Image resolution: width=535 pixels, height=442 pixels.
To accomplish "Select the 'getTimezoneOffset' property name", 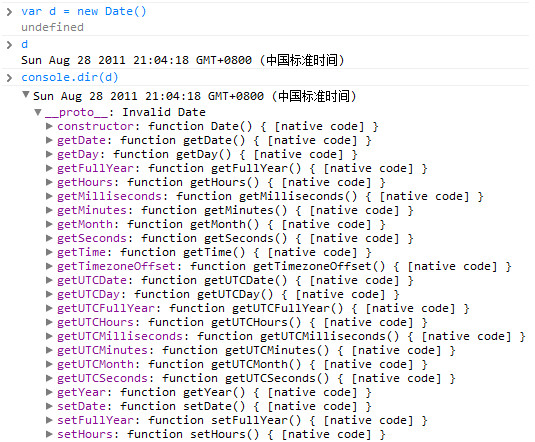I will click(x=116, y=266).
